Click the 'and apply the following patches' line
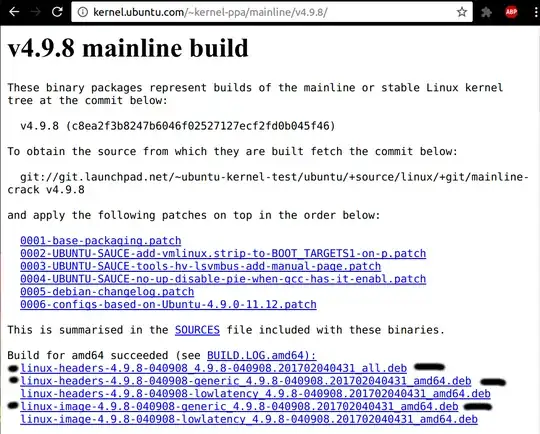This screenshot has height=434, width=540. click(x=194, y=215)
